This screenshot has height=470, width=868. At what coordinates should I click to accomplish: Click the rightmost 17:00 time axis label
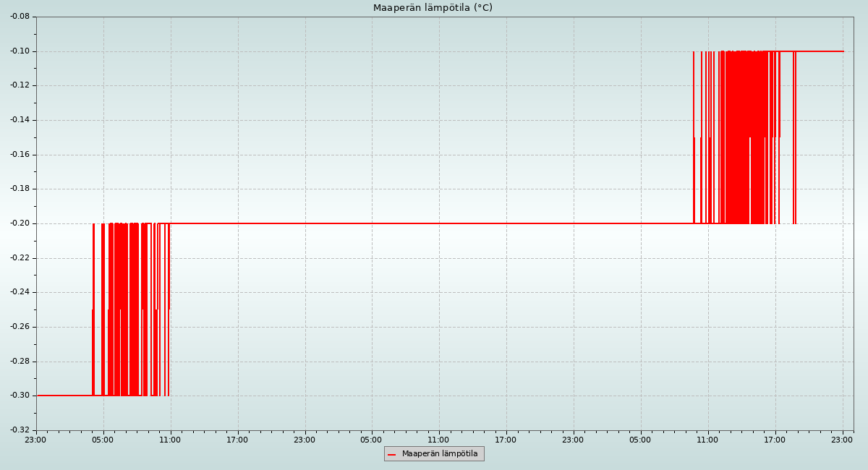pyautogui.click(x=775, y=440)
